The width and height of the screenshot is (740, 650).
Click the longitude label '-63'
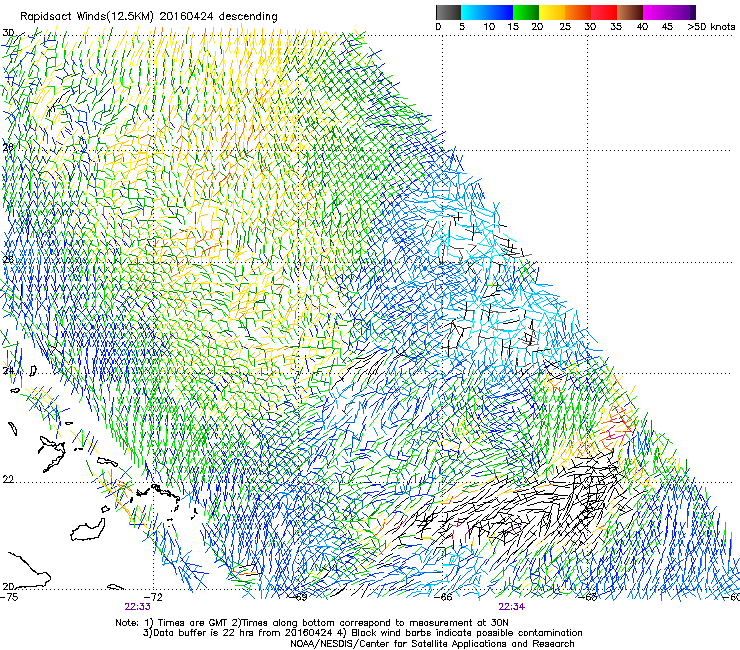pos(588,597)
